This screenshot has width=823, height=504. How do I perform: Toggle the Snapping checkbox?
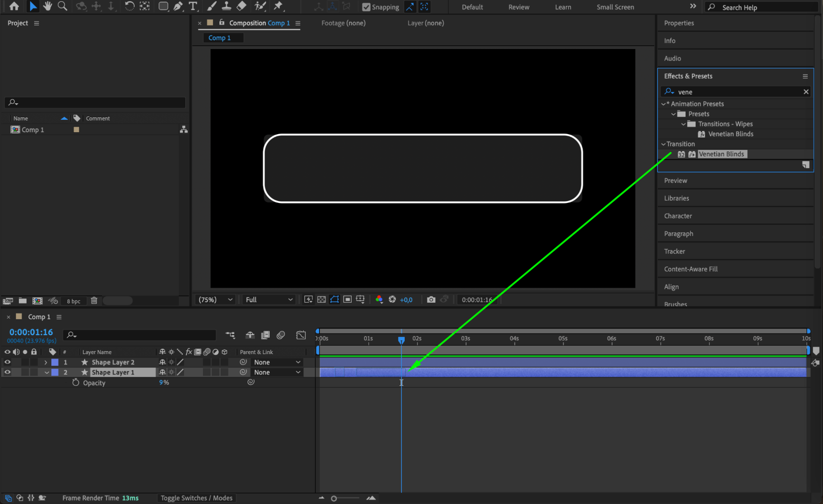(x=366, y=7)
